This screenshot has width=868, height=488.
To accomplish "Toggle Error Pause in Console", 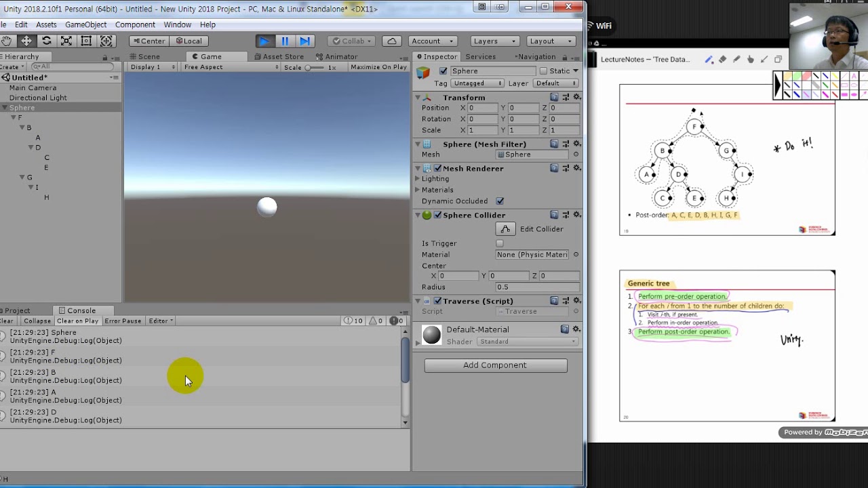I will (123, 321).
